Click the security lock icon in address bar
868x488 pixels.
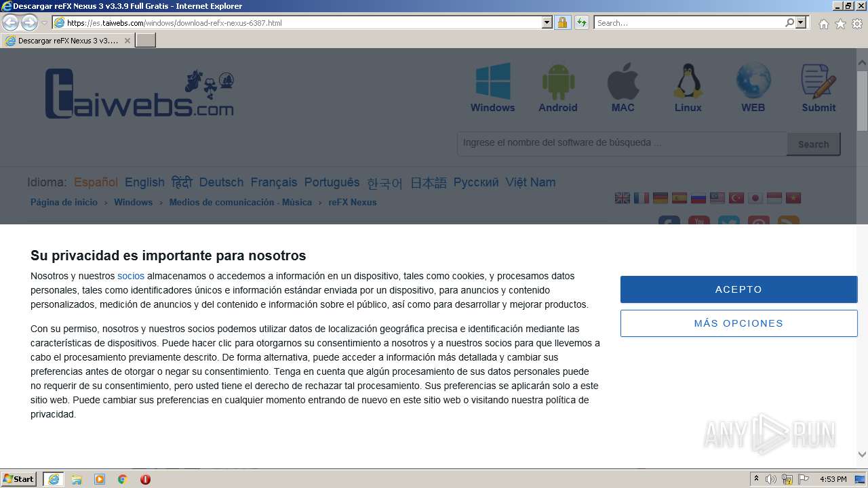point(562,22)
